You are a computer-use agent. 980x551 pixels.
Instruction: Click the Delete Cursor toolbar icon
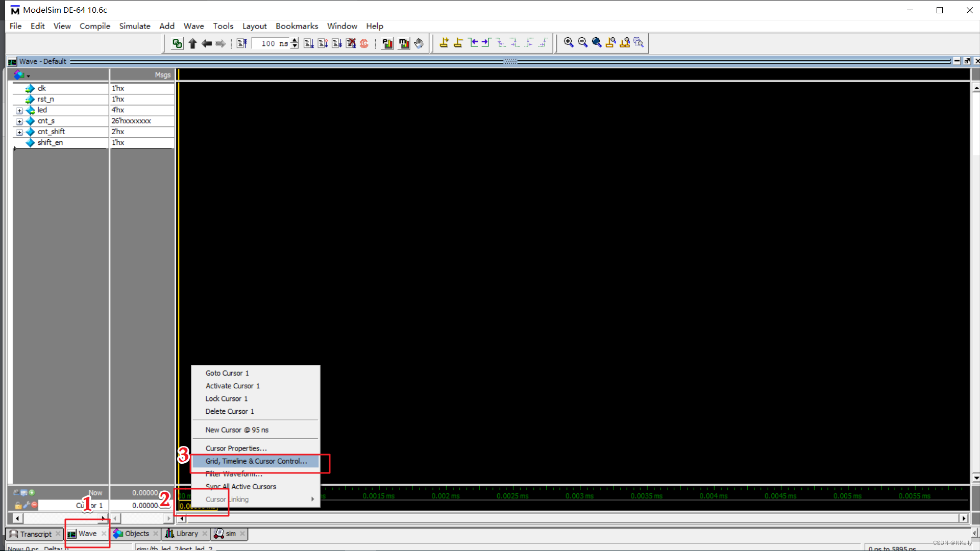pyautogui.click(x=458, y=43)
